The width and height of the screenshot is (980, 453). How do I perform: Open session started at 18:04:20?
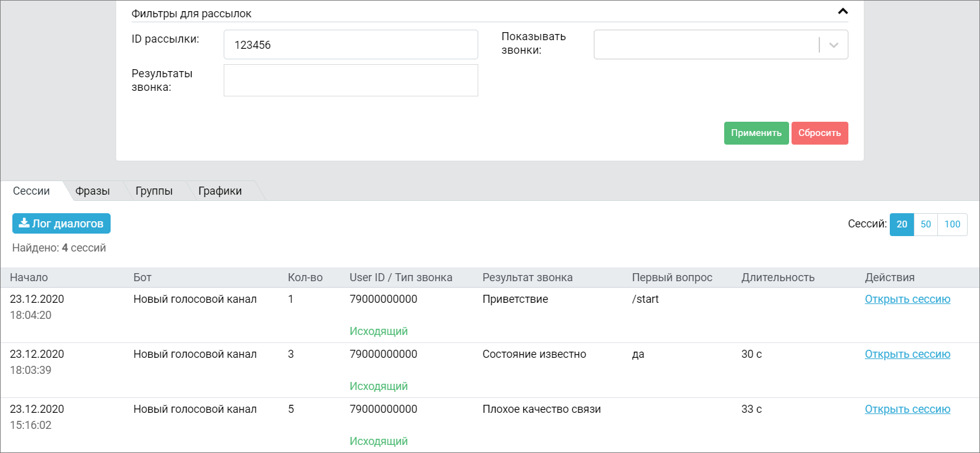(907, 299)
